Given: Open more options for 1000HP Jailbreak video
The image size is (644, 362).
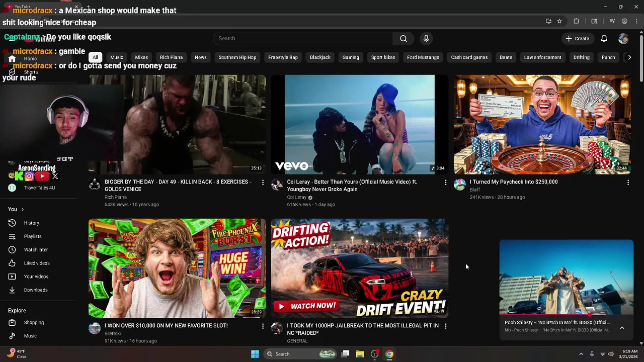Looking at the screenshot, I should (445, 326).
